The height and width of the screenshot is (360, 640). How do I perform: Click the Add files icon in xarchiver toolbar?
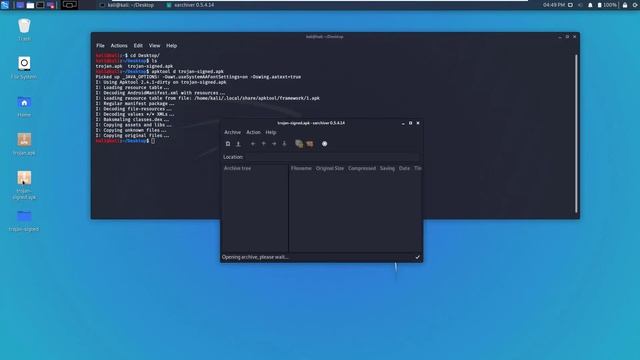[299, 144]
